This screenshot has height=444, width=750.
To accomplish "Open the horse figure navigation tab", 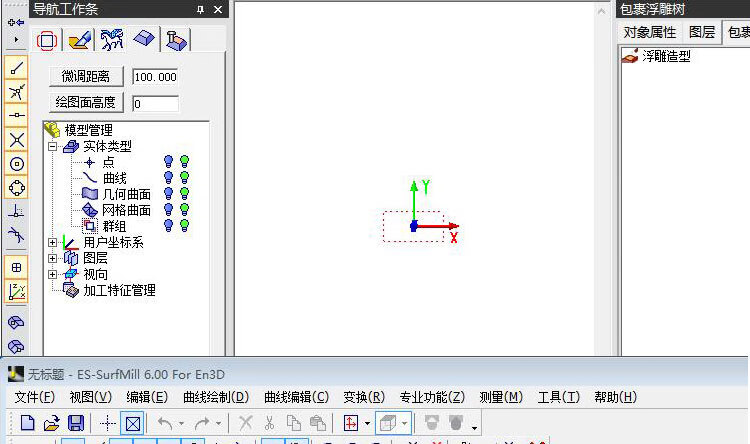I will pyautogui.click(x=111, y=40).
